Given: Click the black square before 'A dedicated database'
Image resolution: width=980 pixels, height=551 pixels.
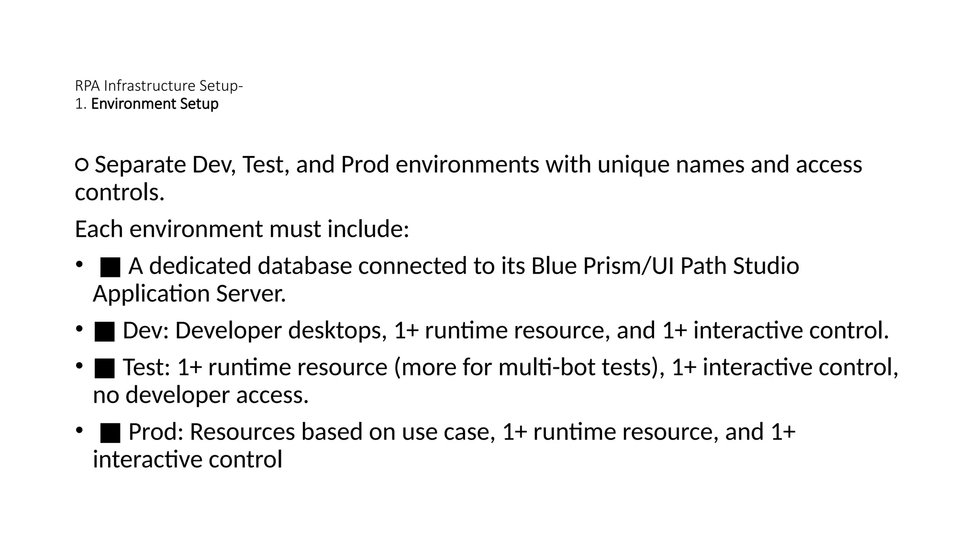Looking at the screenshot, I should (110, 267).
